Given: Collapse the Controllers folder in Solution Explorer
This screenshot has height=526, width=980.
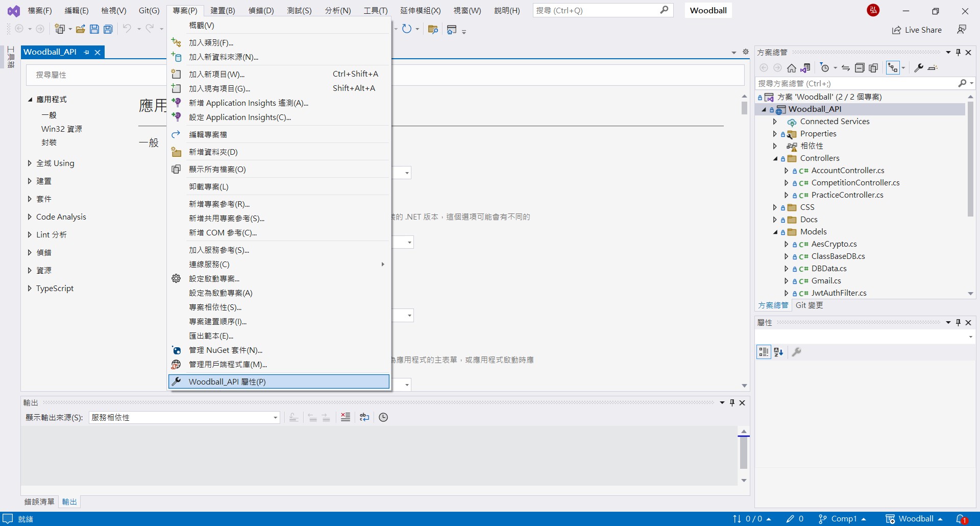Looking at the screenshot, I should click(775, 158).
